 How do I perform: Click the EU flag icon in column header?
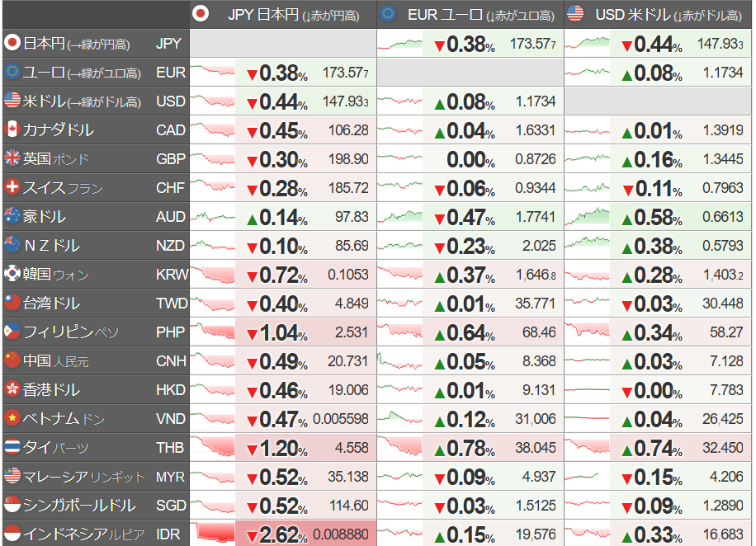point(389,13)
